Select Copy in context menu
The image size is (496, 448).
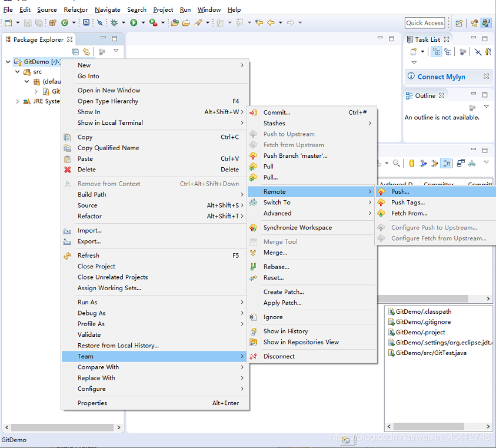point(155,137)
